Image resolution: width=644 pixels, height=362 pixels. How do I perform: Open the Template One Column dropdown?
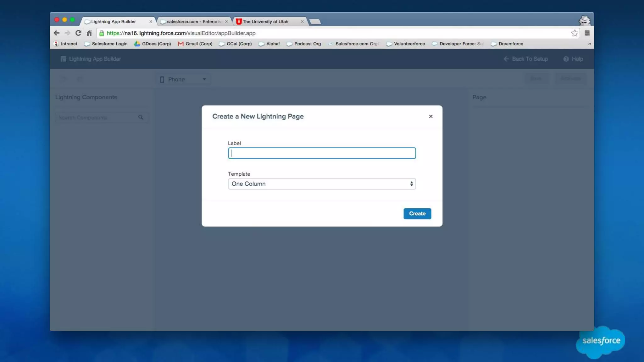322,184
